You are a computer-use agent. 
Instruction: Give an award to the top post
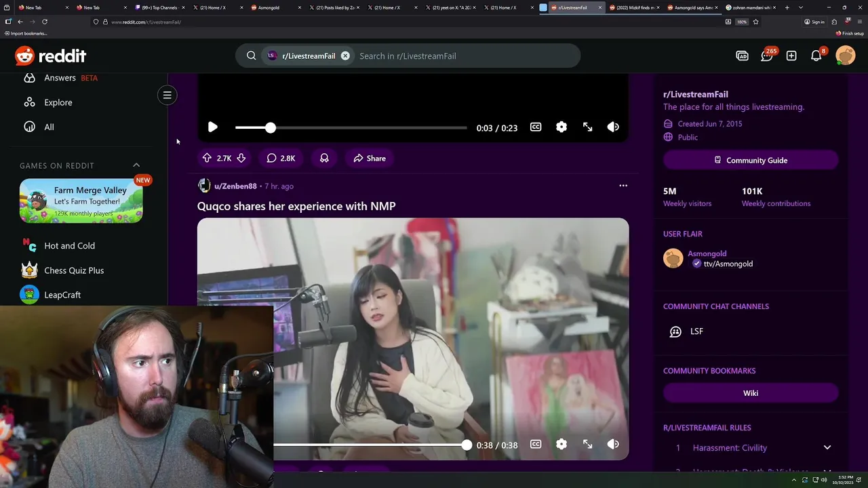(x=324, y=158)
